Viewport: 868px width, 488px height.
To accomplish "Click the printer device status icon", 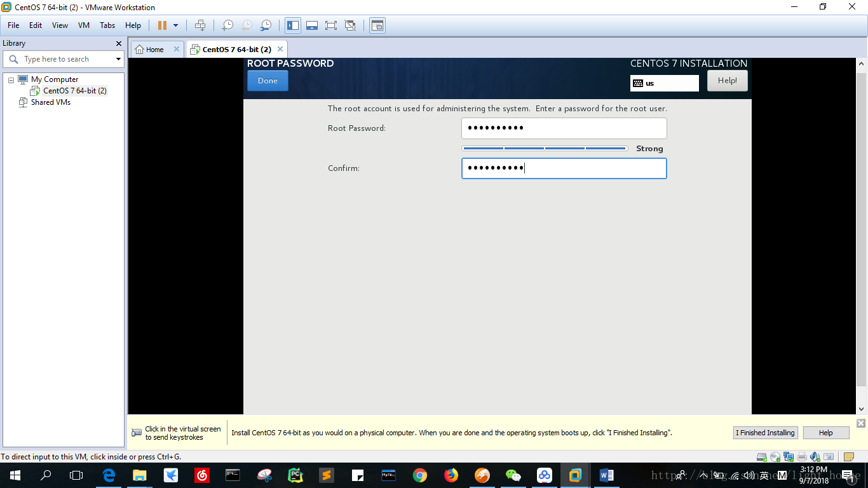I will click(802, 457).
